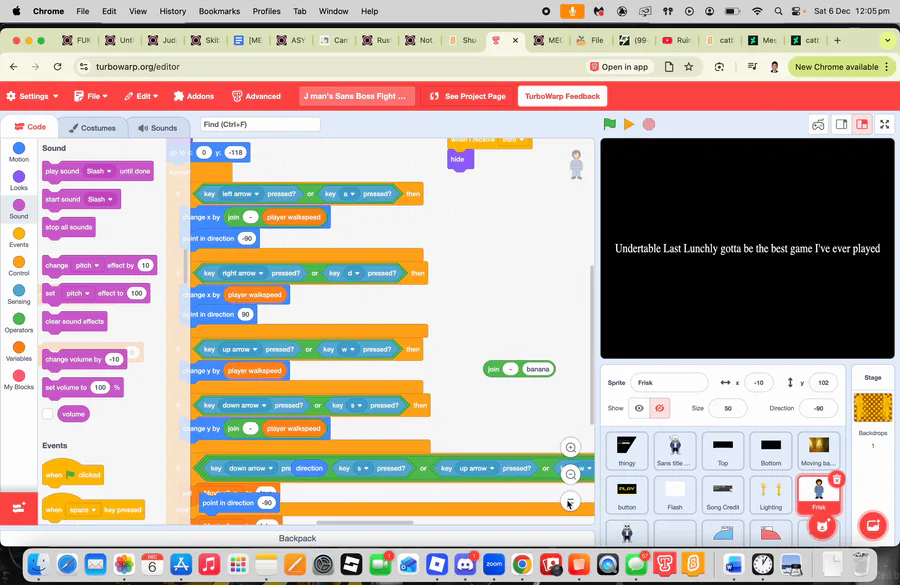Select the Stage backdrop thumbnail
This screenshot has width=900, height=585.
872,408
